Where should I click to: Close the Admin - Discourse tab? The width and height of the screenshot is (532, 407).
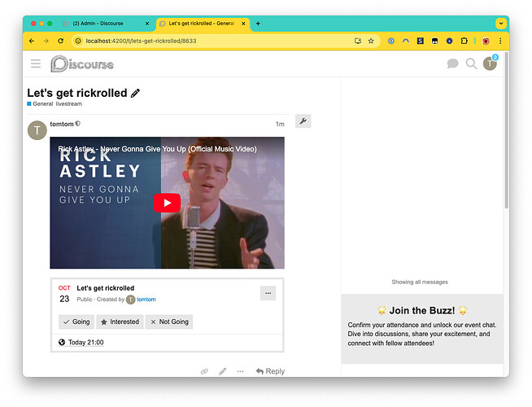[147, 24]
